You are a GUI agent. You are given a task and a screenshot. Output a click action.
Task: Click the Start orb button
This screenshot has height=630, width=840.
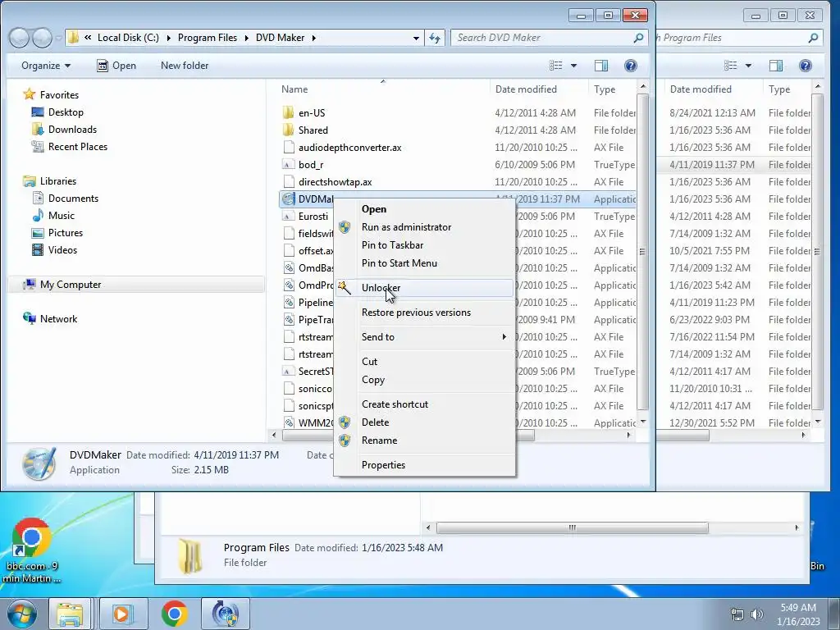tap(21, 614)
